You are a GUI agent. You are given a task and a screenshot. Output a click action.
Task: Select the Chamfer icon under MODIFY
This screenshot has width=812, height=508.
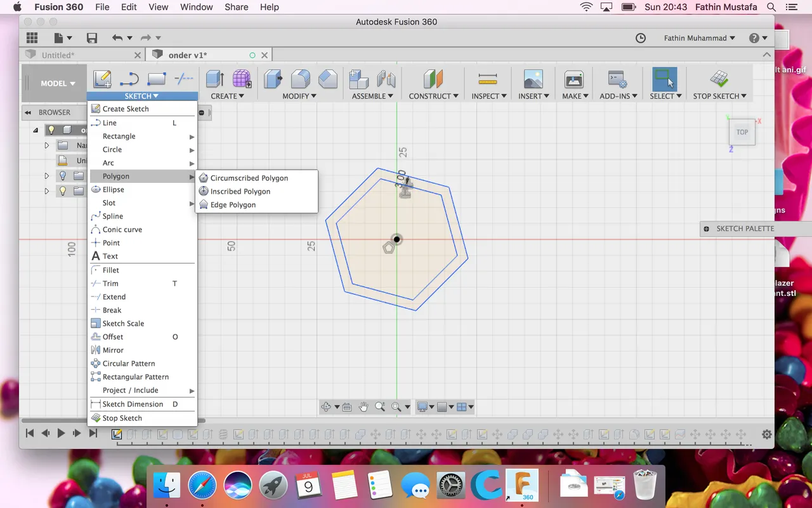[x=327, y=79]
